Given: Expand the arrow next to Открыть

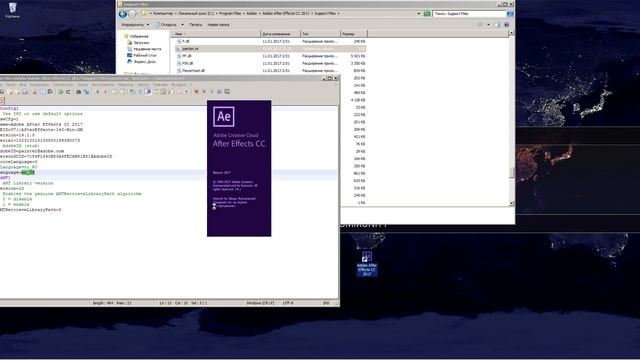Looking at the screenshot, I should tap(182, 25).
